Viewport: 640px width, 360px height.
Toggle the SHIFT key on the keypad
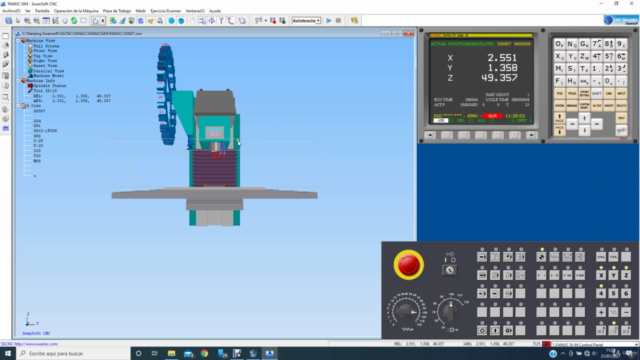597,93
